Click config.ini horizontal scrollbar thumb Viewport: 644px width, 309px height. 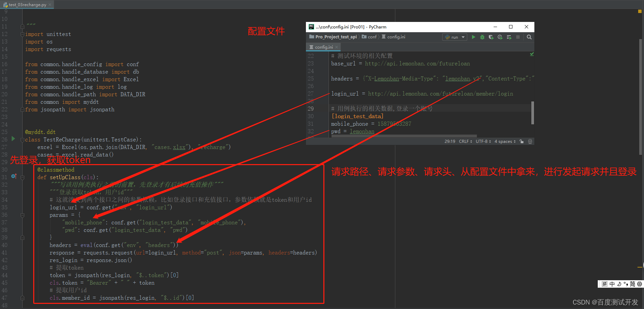404,136
